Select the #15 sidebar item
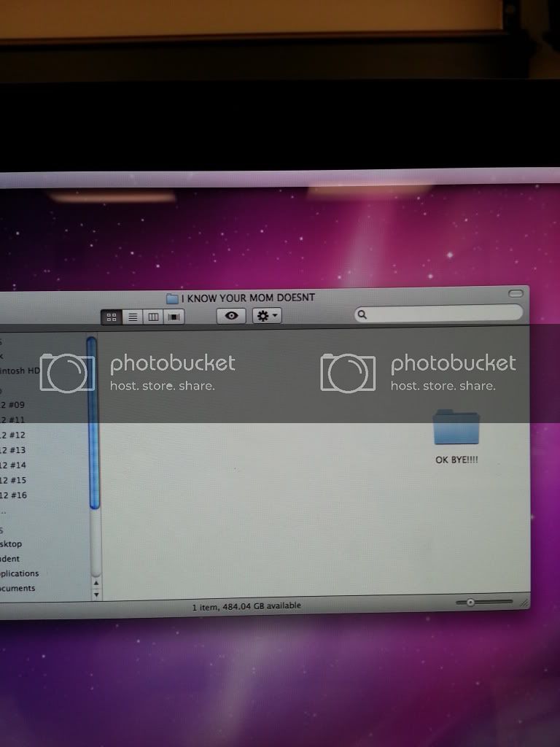The width and height of the screenshot is (560, 747). point(13,480)
